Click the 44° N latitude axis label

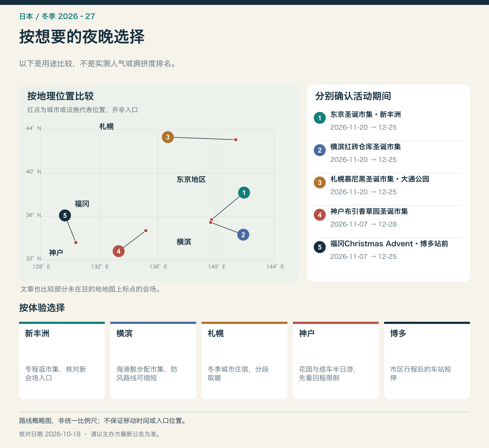[x=34, y=128]
